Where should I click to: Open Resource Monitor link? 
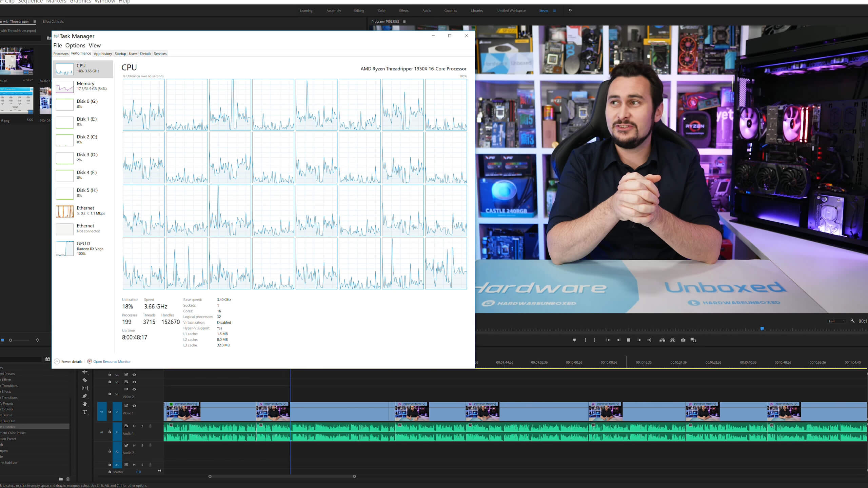pyautogui.click(x=112, y=362)
